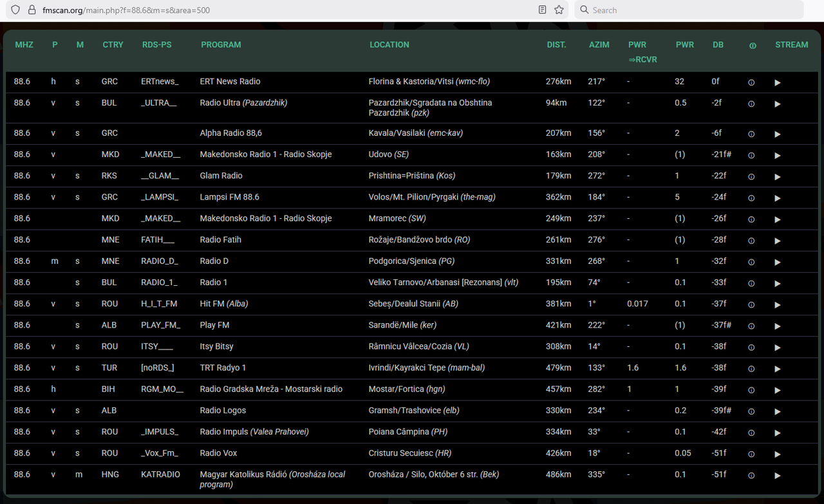Open info icon for Radio Gradska Mreža
The width and height of the screenshot is (824, 504).
coord(751,391)
